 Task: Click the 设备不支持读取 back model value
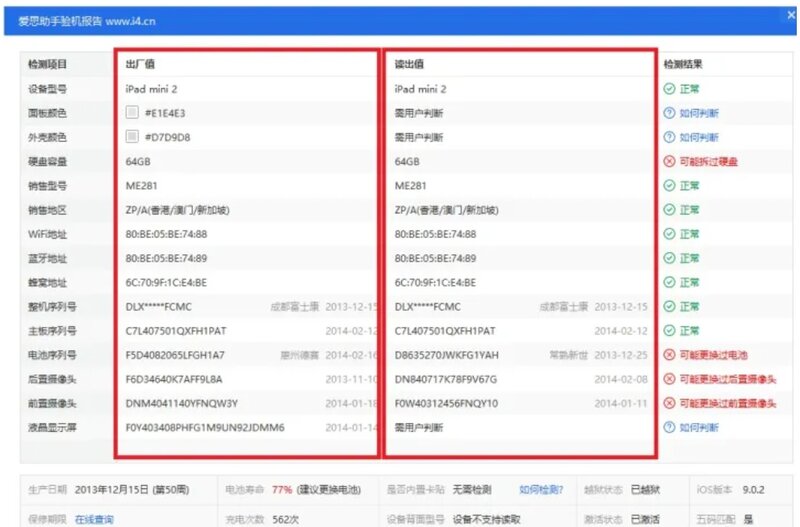tap(486, 519)
